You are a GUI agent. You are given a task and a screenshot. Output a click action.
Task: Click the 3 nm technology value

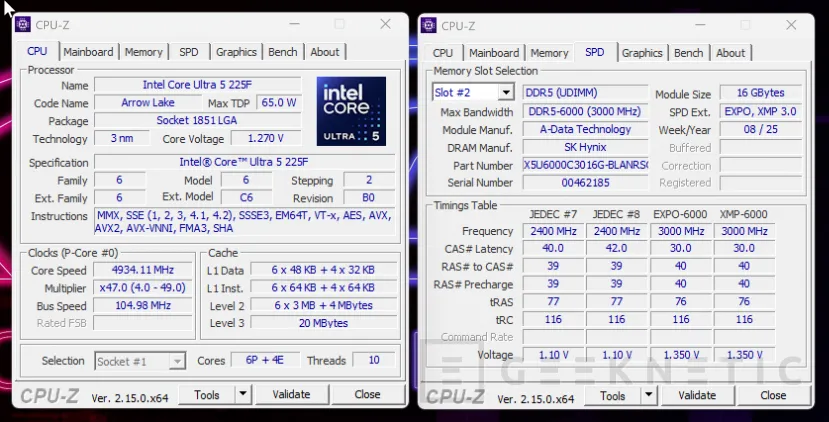coord(122,139)
